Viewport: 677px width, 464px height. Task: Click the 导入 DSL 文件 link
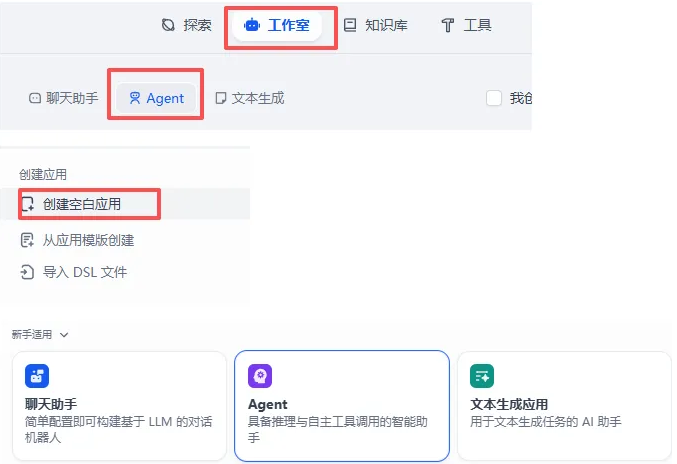coord(84,272)
